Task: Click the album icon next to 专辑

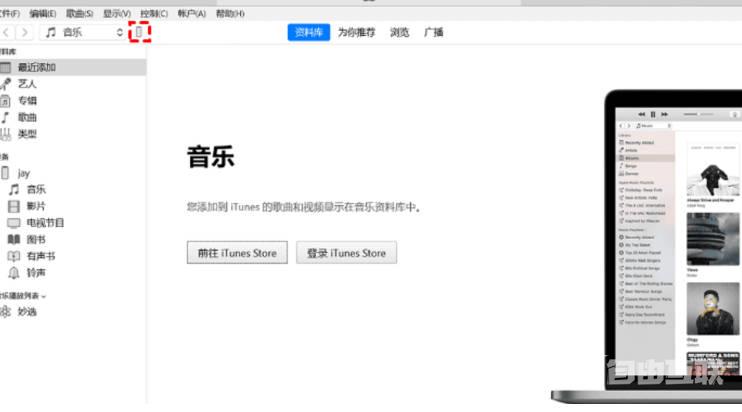Action: click(5, 100)
